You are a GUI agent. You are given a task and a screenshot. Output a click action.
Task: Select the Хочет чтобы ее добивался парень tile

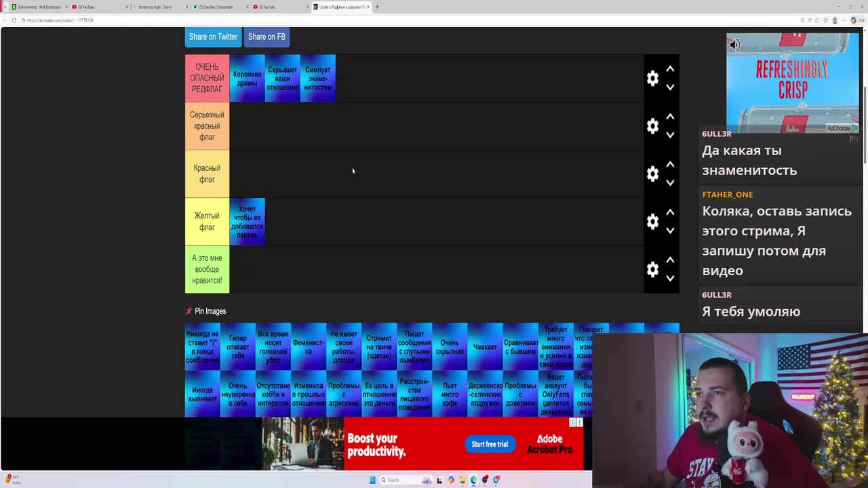point(247,222)
